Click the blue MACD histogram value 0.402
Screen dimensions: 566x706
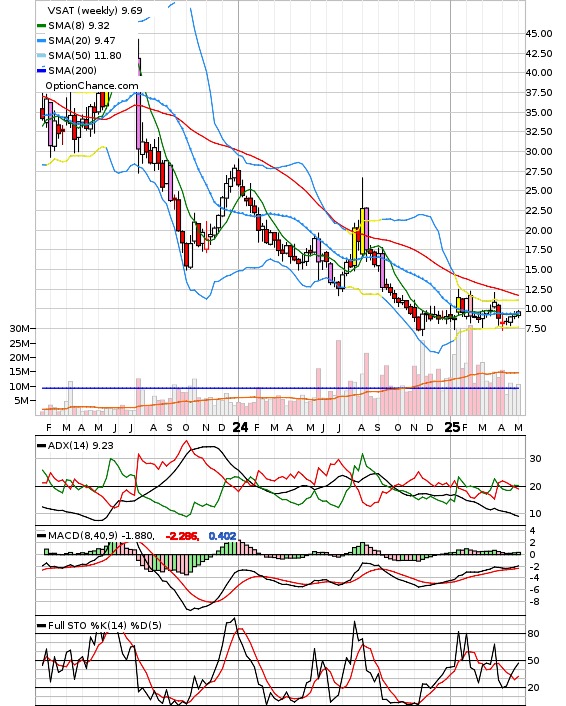[x=222, y=536]
